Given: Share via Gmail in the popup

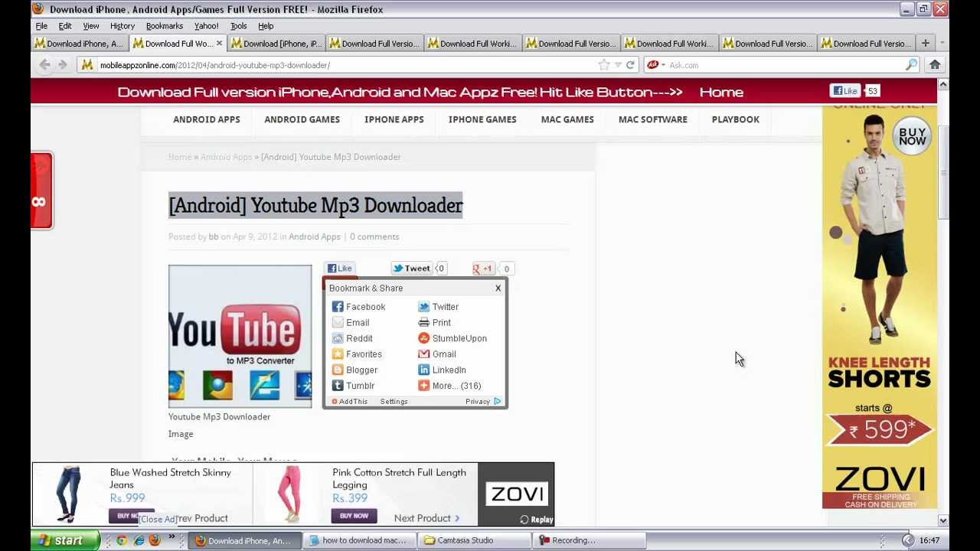Looking at the screenshot, I should coord(436,354).
